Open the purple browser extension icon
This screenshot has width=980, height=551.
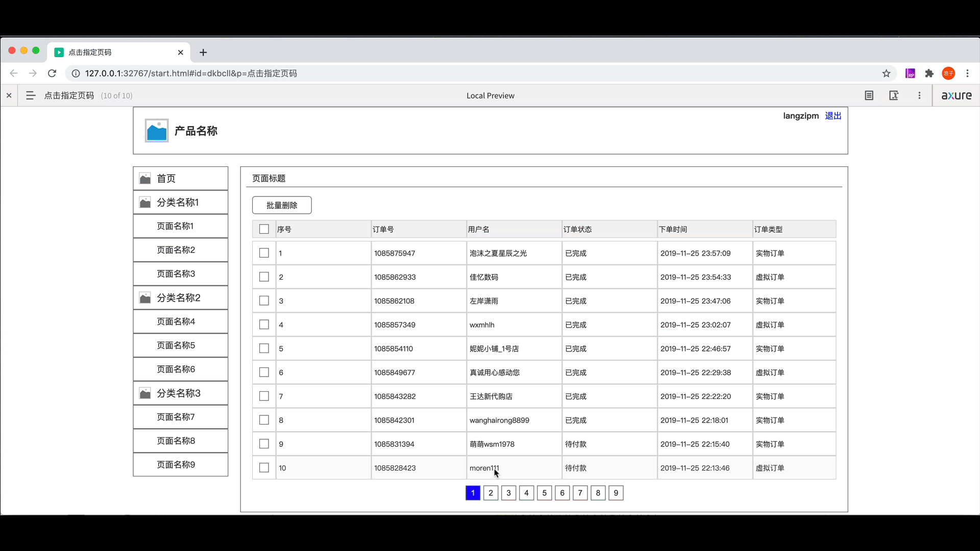pos(910,73)
